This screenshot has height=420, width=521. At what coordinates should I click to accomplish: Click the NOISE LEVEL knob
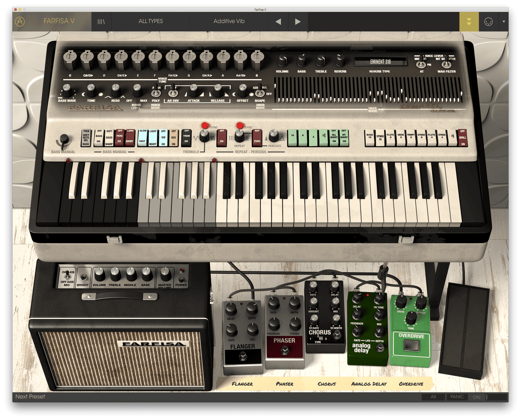pyautogui.click(x=137, y=90)
